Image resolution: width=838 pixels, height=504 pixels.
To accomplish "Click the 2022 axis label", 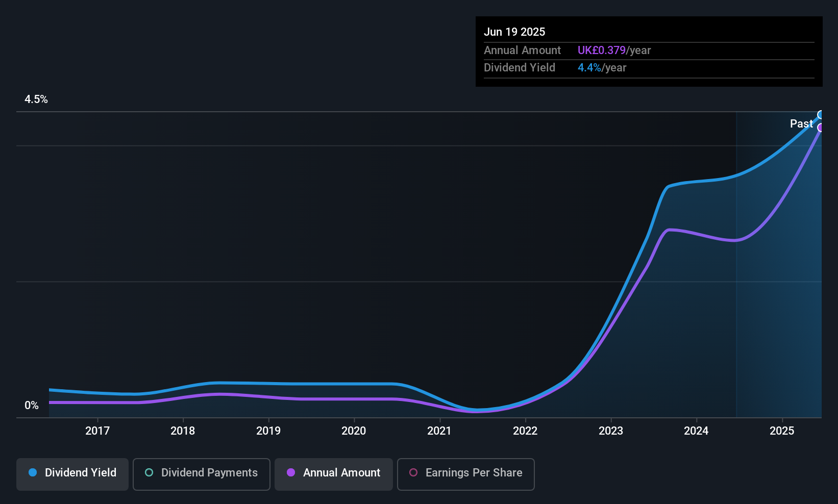I will pyautogui.click(x=525, y=431).
